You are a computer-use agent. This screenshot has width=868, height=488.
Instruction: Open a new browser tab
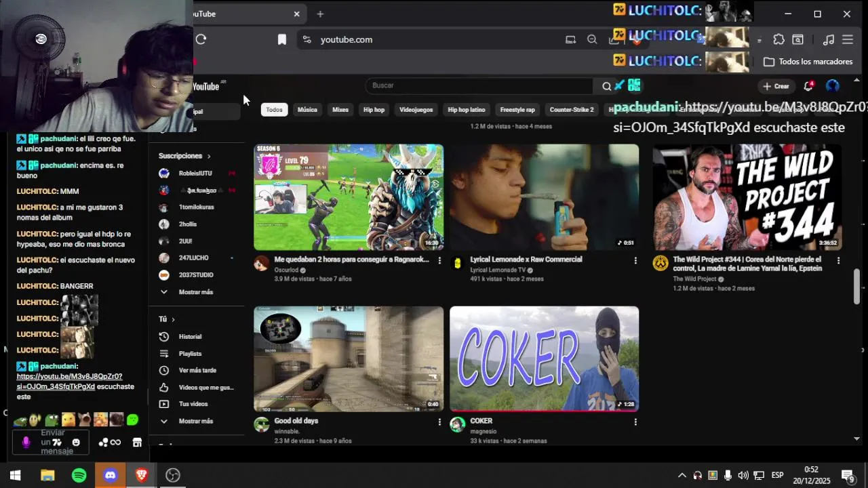[320, 14]
